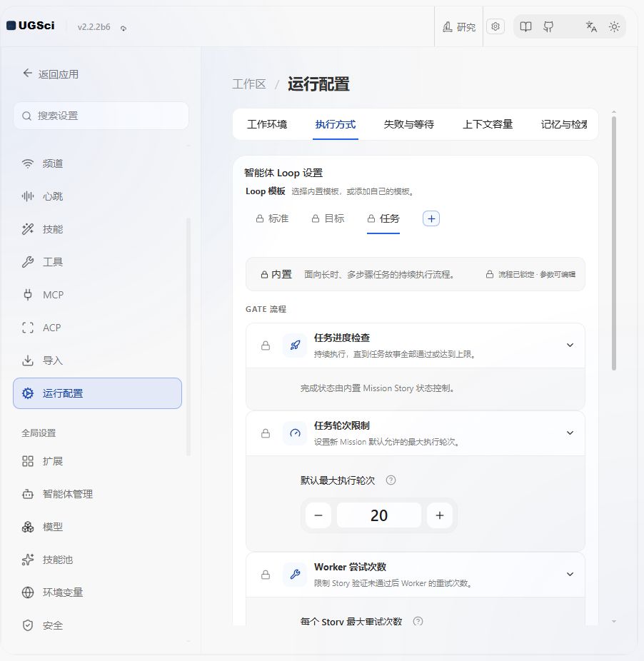Go back via 返回应用
Image resolution: width=644 pixels, height=661 pixels.
tap(51, 74)
